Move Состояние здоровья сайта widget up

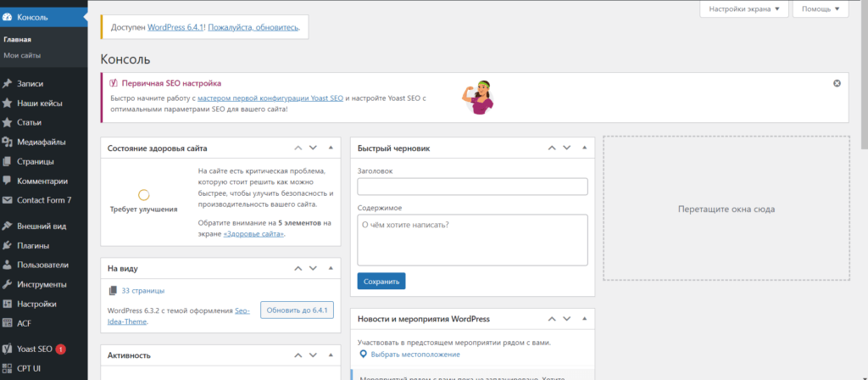[x=298, y=148]
